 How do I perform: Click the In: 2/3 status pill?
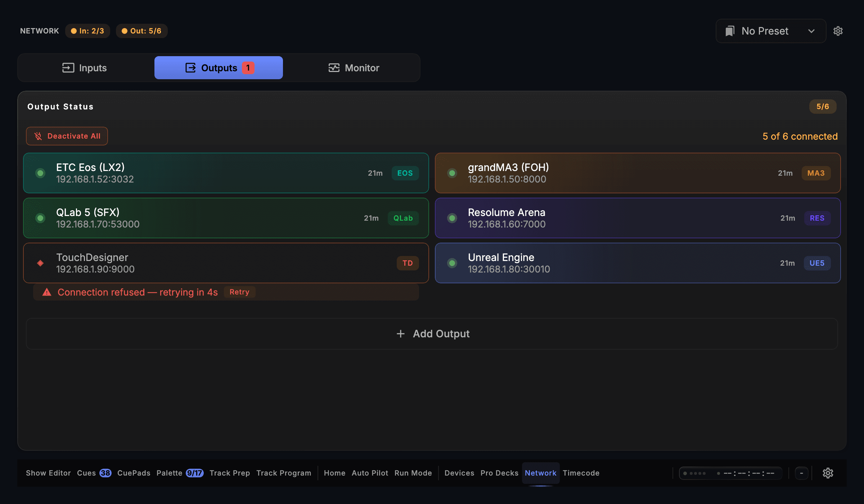click(x=87, y=31)
